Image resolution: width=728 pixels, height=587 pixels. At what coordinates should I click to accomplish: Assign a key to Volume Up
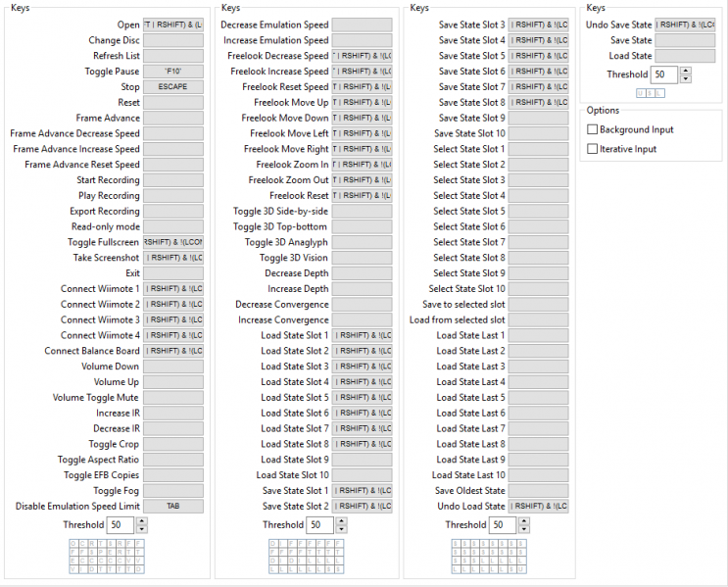(173, 382)
